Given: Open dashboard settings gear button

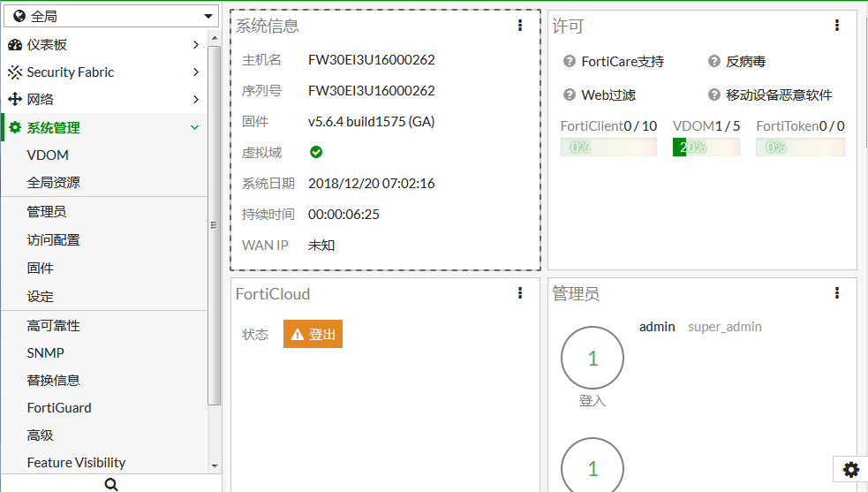Looking at the screenshot, I should tap(851, 470).
